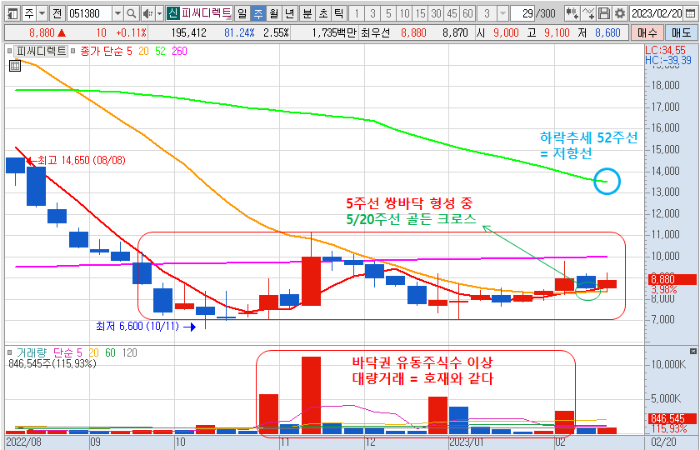This screenshot has height=450, width=700.
Task: Click the green 52 moving average legend
Action: coord(160,51)
